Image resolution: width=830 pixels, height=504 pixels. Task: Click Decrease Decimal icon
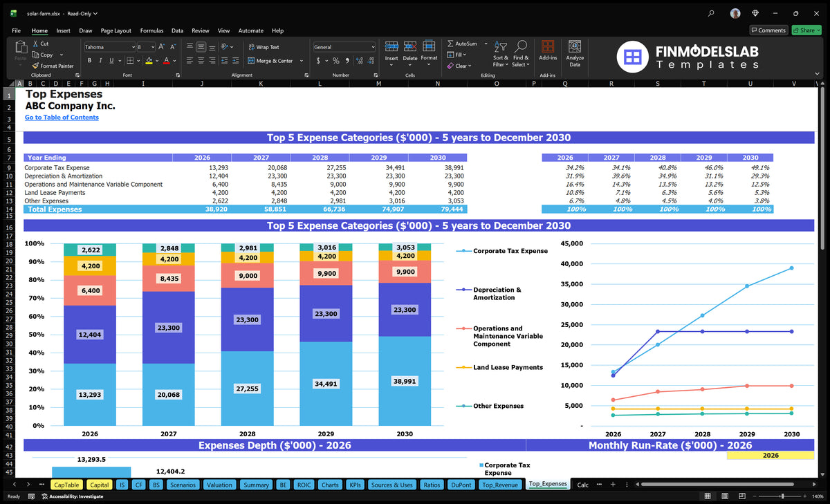pyautogui.click(x=370, y=61)
